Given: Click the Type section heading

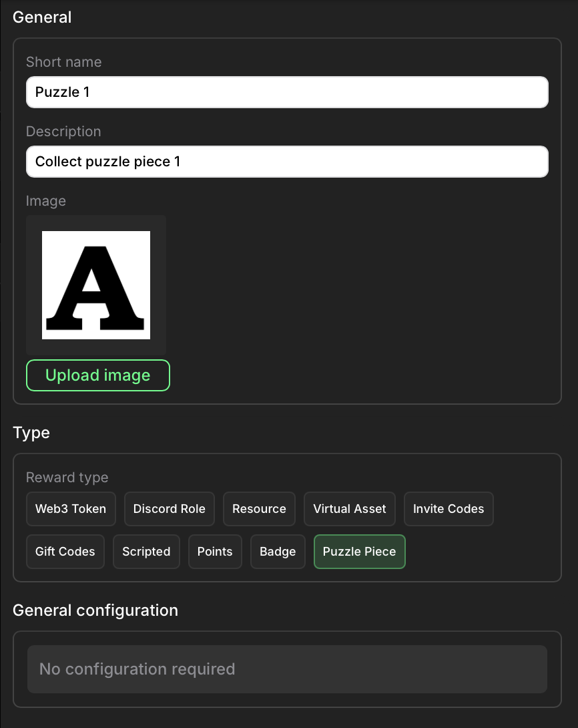Looking at the screenshot, I should point(31,433).
